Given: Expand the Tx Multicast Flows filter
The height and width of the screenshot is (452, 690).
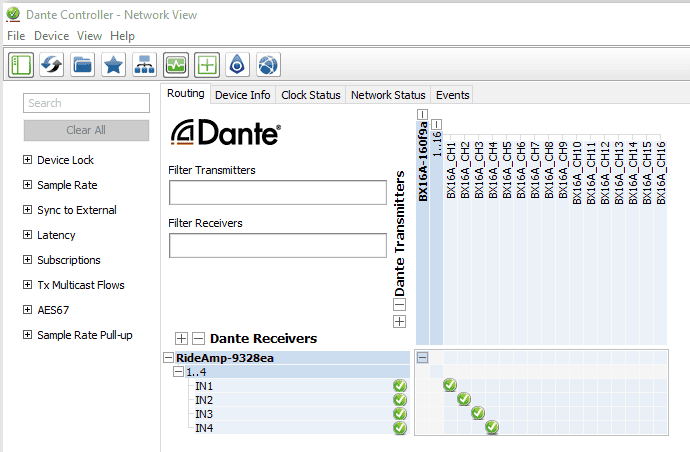Looking at the screenshot, I should (28, 285).
